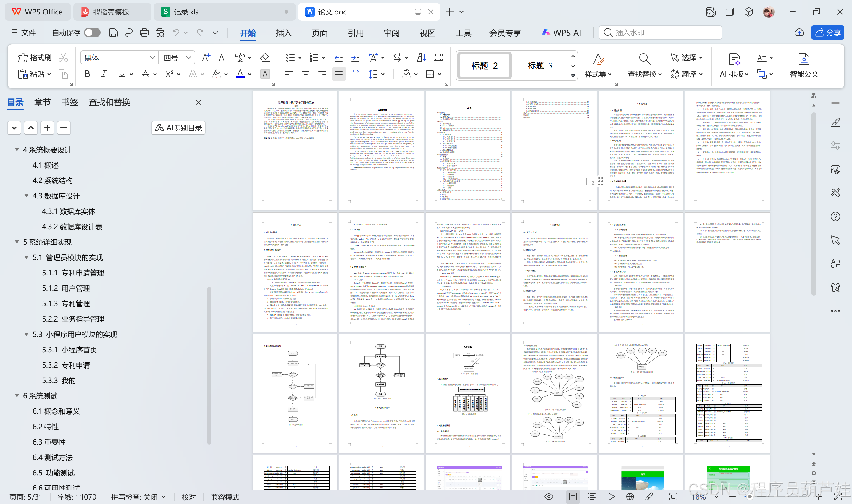Toggle full screen focus mode icon
This screenshot has width=852, height=504.
673,497
